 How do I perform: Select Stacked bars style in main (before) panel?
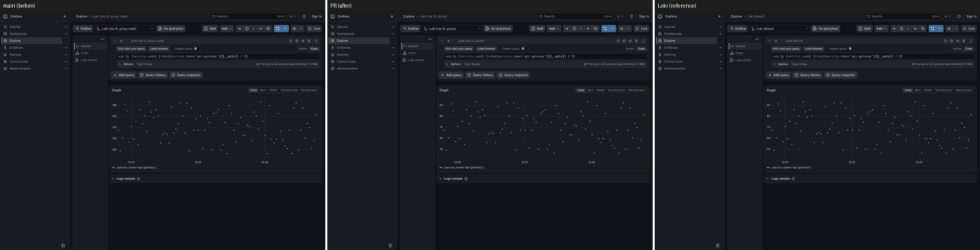(309, 90)
